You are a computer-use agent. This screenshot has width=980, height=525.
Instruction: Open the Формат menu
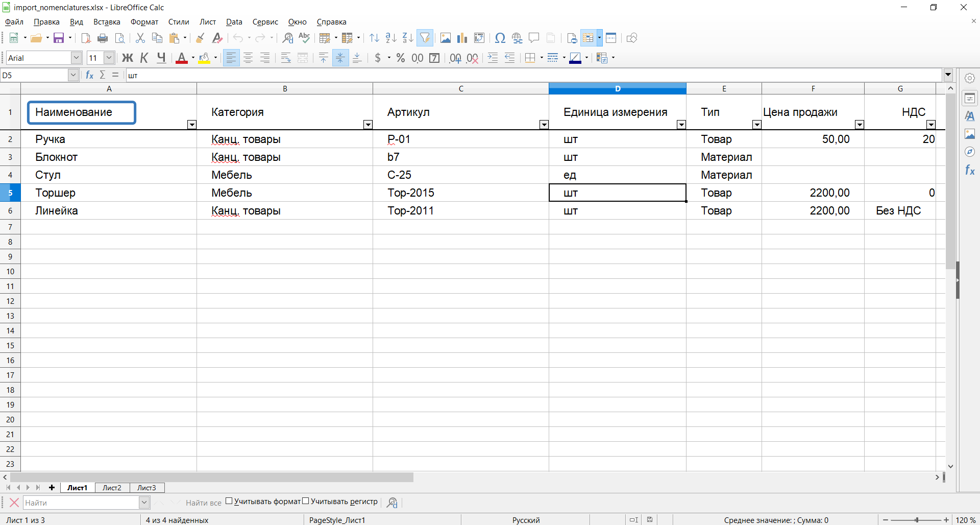click(x=144, y=22)
